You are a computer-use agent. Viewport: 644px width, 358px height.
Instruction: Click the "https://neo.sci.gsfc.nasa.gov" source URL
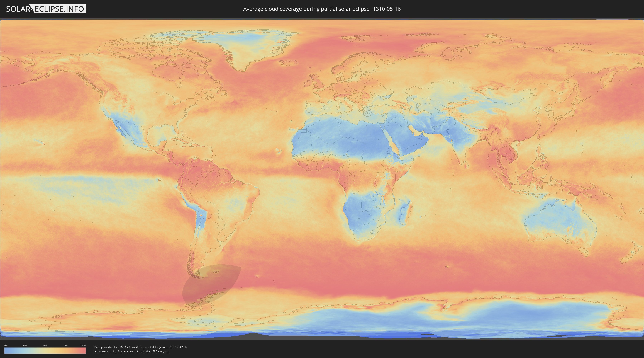[114, 351]
